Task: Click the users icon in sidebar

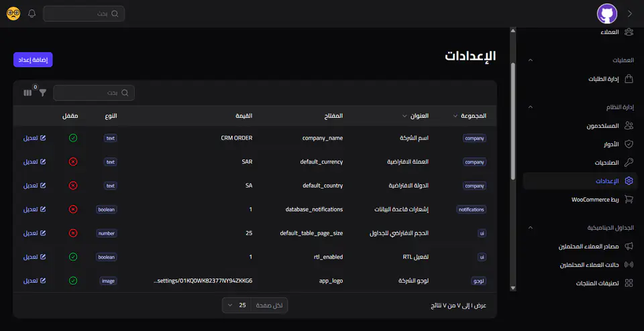Action: [x=629, y=125]
